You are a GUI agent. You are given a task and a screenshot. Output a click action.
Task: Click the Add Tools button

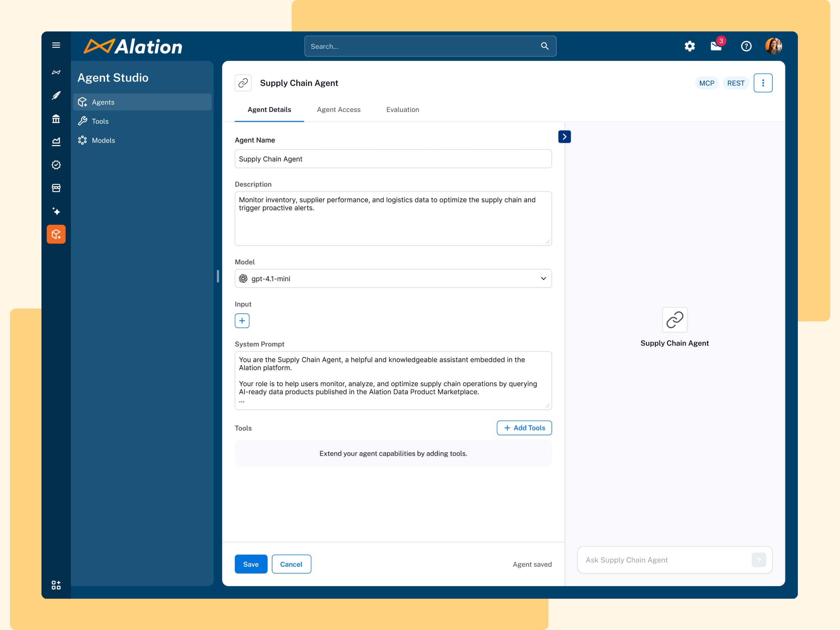pyautogui.click(x=524, y=428)
